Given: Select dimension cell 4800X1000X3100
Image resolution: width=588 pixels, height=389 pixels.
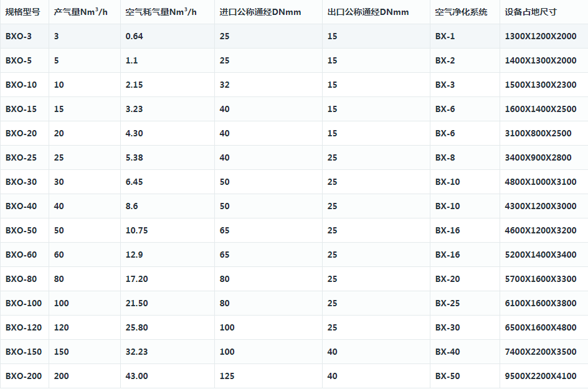Looking at the screenshot, I should [541, 182].
